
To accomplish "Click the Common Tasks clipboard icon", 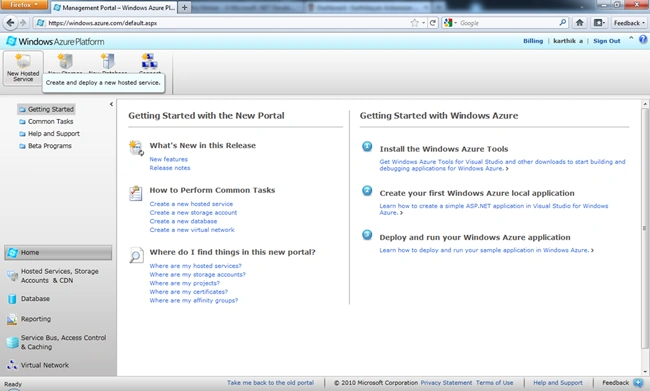I will pos(136,193).
